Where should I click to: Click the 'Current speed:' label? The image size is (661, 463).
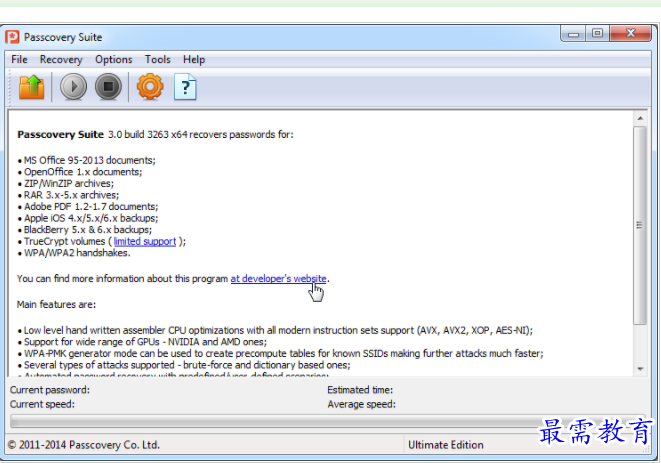42,404
